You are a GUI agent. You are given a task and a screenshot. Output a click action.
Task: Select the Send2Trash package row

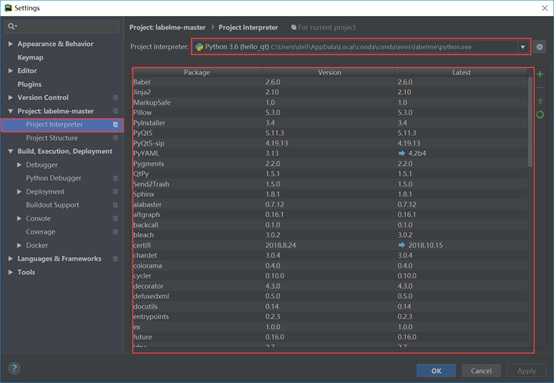pos(330,184)
